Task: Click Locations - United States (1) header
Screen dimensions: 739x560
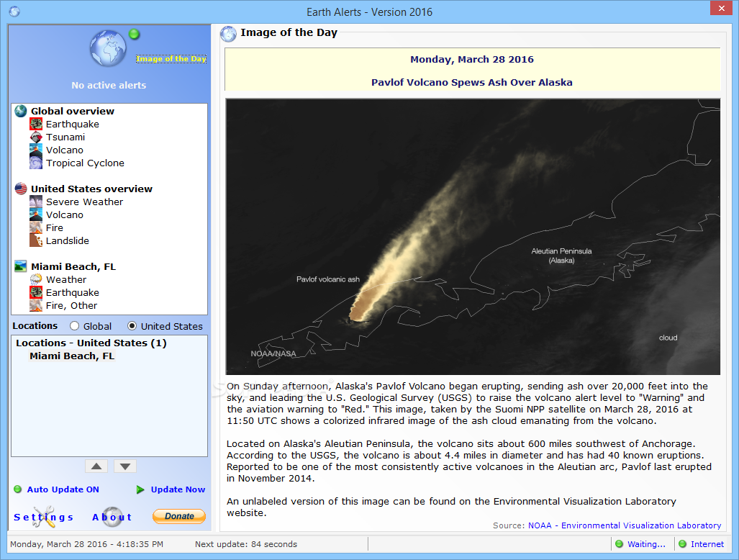Action: (x=91, y=343)
